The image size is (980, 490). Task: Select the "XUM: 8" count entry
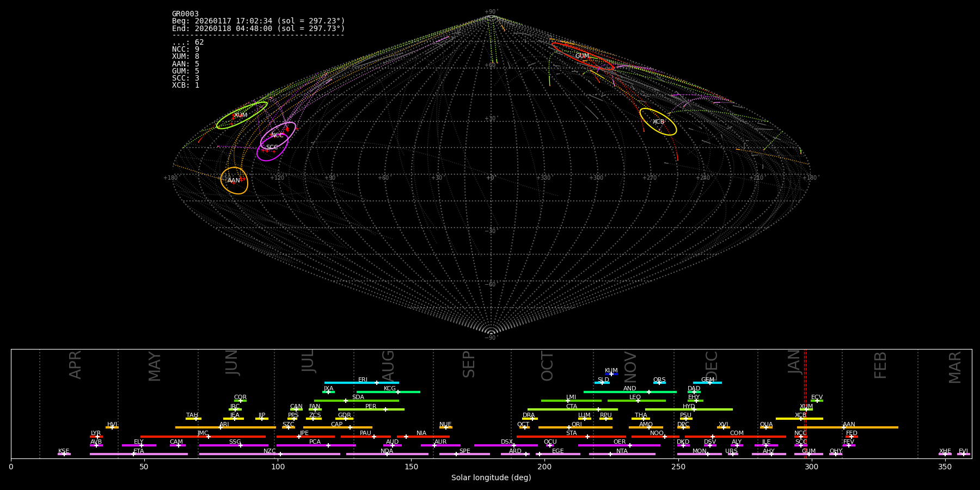coord(186,57)
